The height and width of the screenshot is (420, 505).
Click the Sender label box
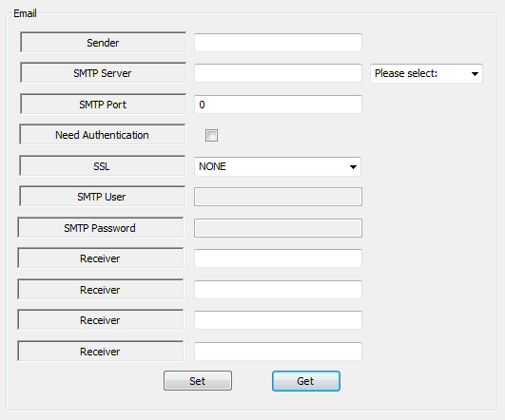pos(103,42)
